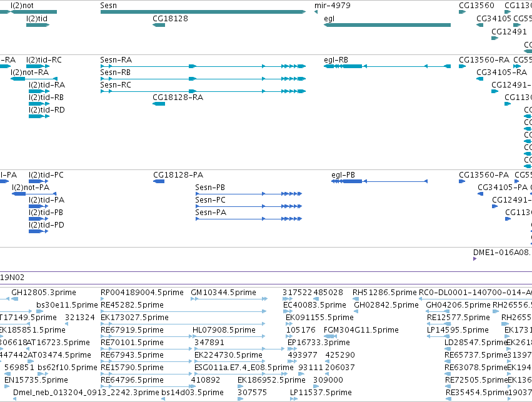
Task: Select the EP16733.3prime EST
Action: [291, 349]
